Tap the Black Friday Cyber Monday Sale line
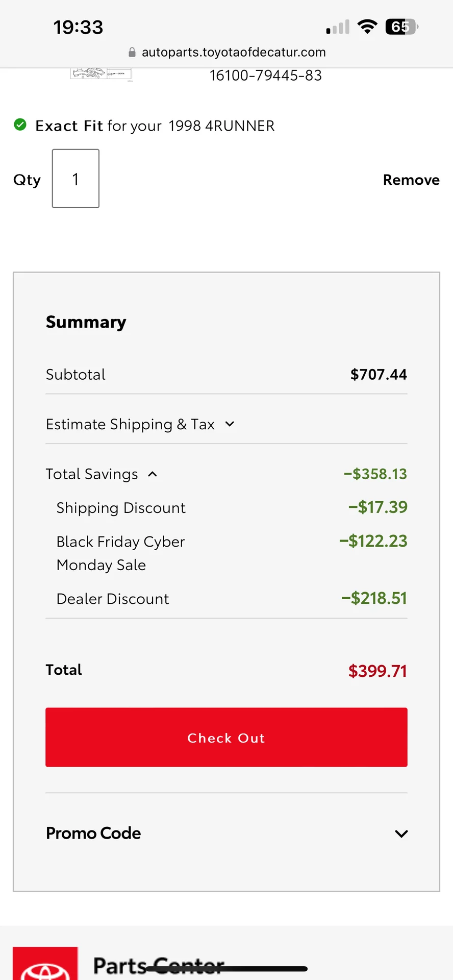Viewport: 453px width, 980px height. click(x=120, y=553)
